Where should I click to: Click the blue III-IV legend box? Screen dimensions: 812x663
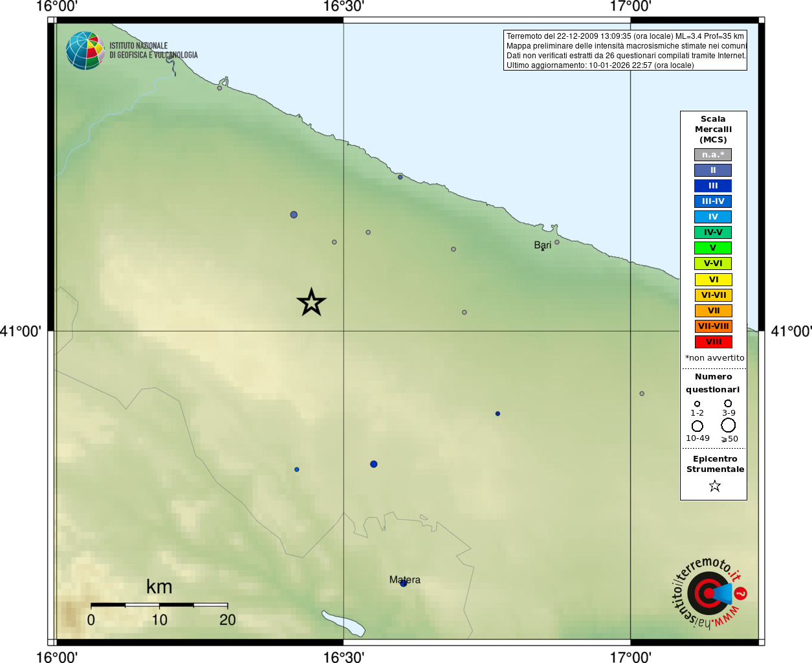(713, 201)
